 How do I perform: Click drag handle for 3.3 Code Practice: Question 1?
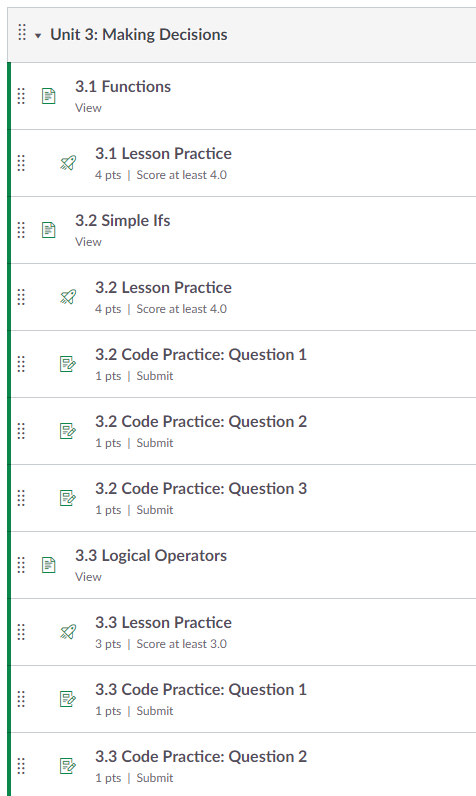point(21,699)
